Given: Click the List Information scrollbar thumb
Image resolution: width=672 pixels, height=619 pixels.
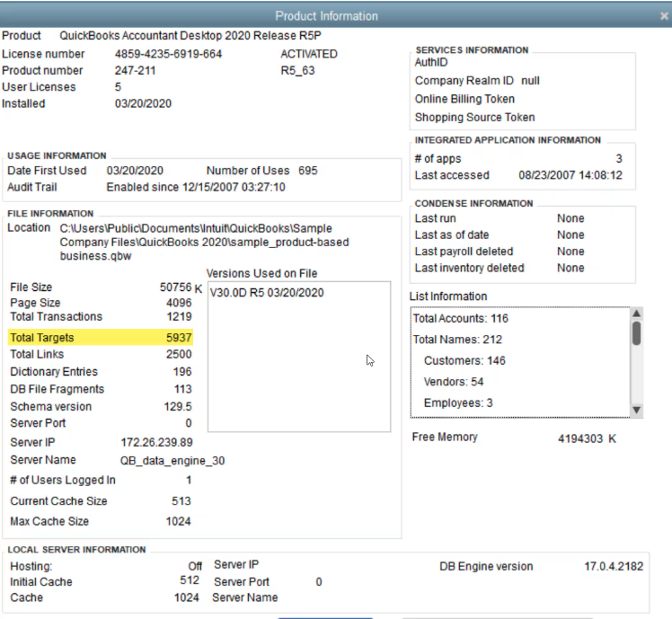Looking at the screenshot, I should (636, 332).
